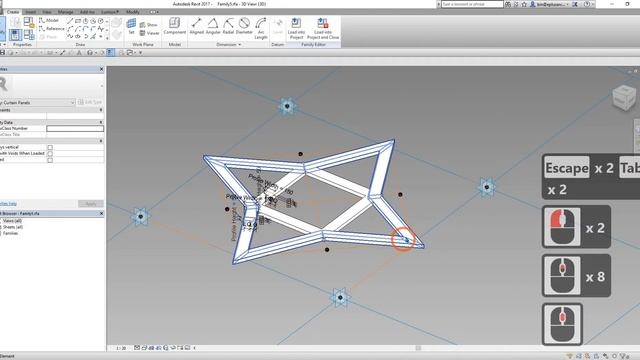Viewport: 640px width, 360px height.
Task: Collapse the Identity Data section
Action: click(x=101, y=122)
